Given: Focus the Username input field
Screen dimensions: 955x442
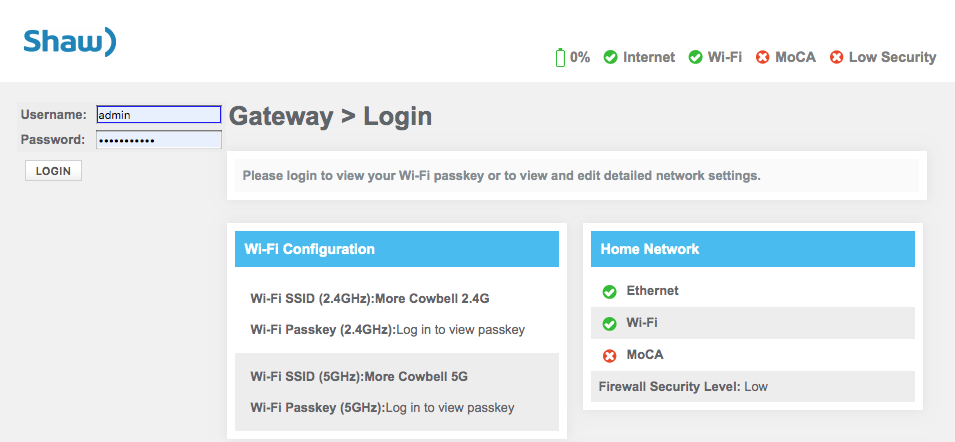Looking at the screenshot, I should [x=158, y=114].
